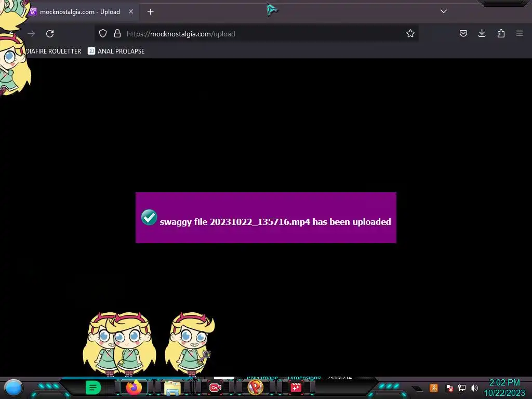Open the Extensions puzzle icon
Viewport: 532px width, 399px height.
click(x=501, y=33)
